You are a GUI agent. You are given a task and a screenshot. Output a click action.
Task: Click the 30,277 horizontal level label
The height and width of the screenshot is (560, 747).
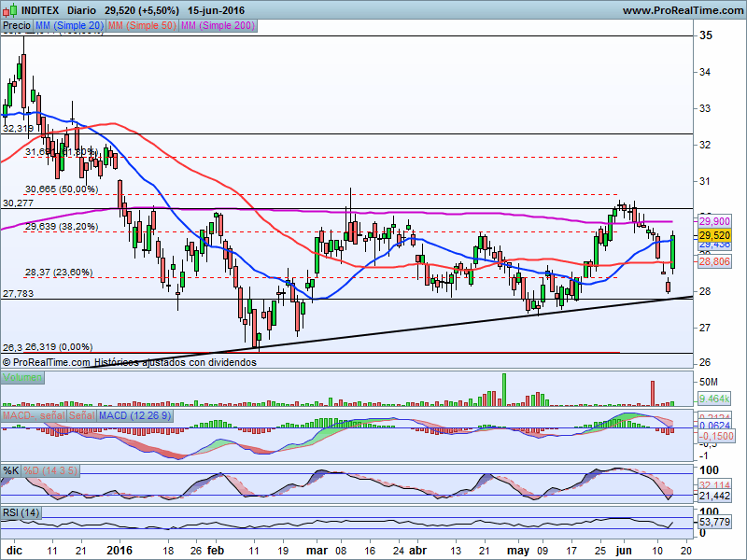(18, 203)
